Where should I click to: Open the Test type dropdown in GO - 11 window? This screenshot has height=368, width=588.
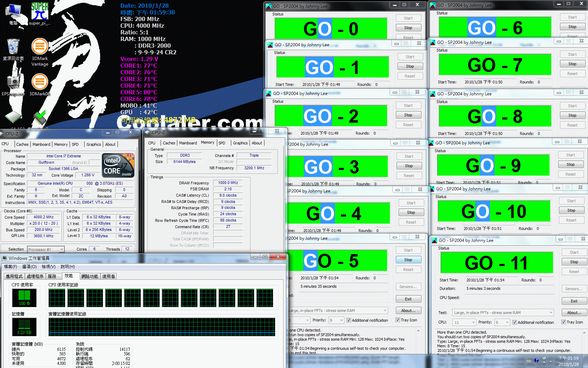click(x=503, y=313)
